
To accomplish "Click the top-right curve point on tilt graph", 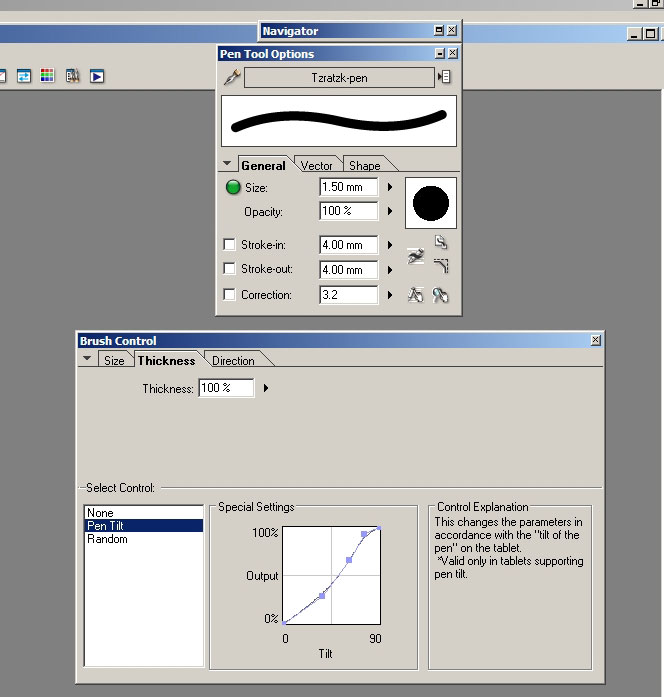I will pyautogui.click(x=379, y=528).
